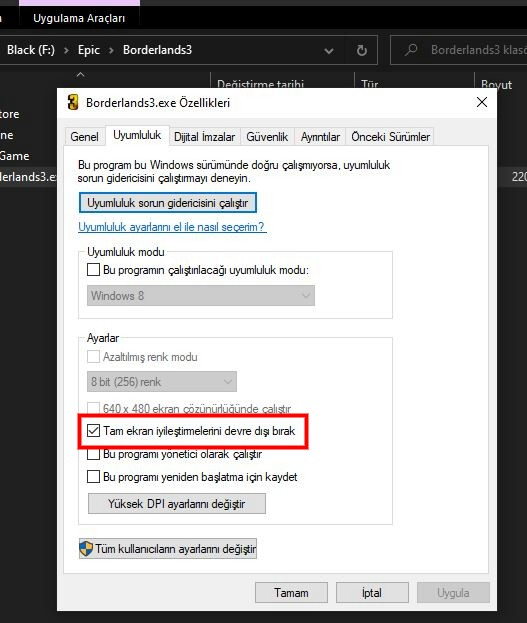The width and height of the screenshot is (527, 623).
Task: Open Explorer address bar history dropdown
Action: 329,51
